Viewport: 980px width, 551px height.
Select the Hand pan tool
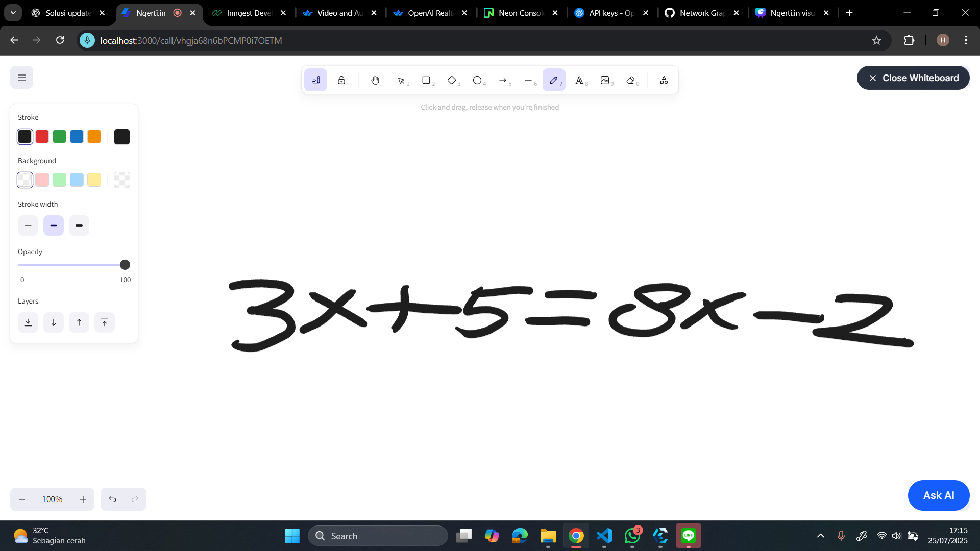tap(375, 80)
